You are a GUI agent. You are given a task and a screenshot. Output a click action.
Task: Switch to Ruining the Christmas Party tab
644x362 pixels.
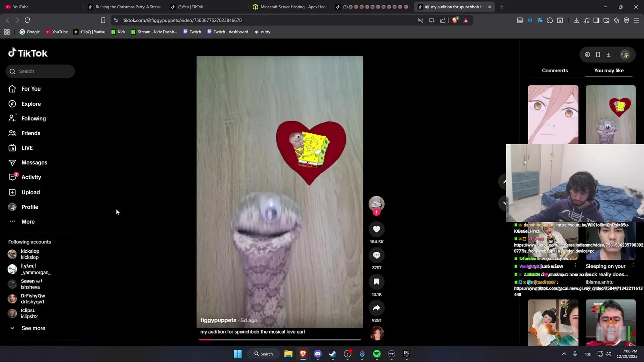[124, 7]
